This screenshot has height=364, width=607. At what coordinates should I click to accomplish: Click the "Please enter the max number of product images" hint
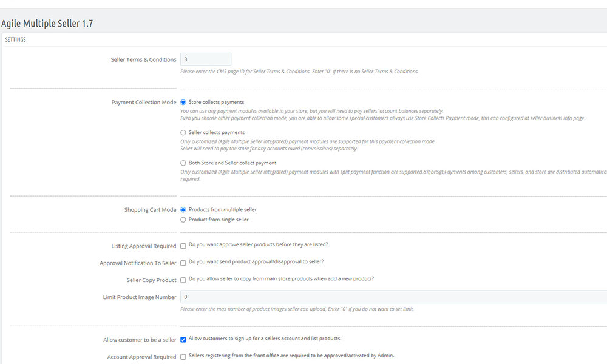297,309
